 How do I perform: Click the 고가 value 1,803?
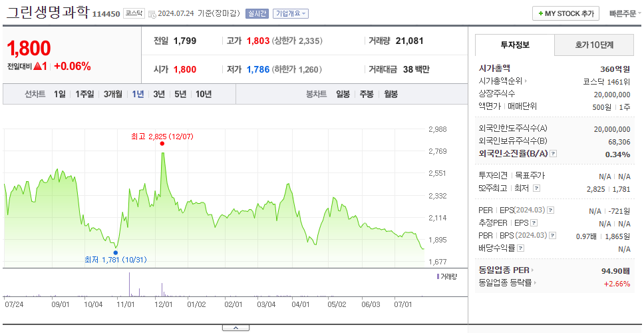[258, 41]
